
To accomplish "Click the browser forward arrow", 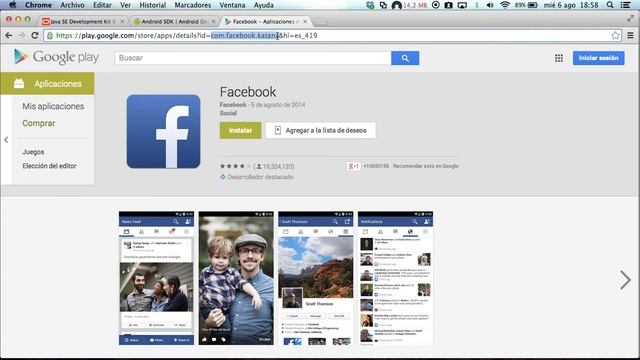I will coord(22,36).
